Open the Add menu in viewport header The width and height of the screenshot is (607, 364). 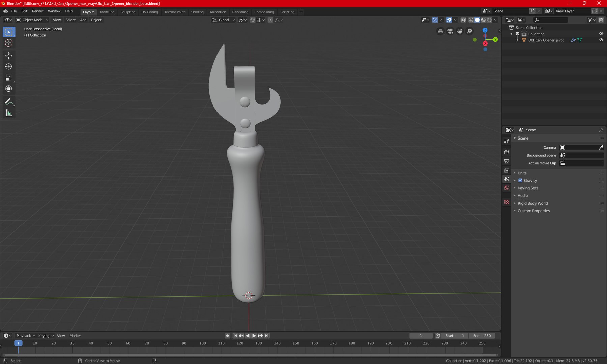pos(83,20)
